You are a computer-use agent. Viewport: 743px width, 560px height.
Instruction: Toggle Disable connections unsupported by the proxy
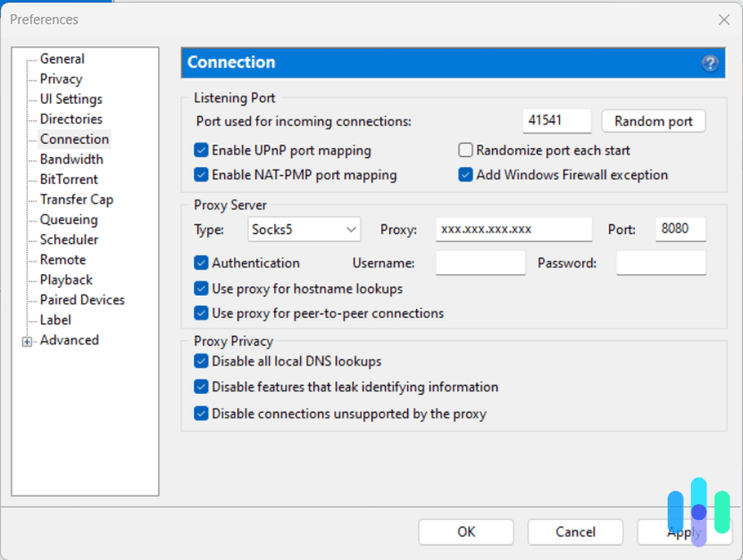click(201, 414)
